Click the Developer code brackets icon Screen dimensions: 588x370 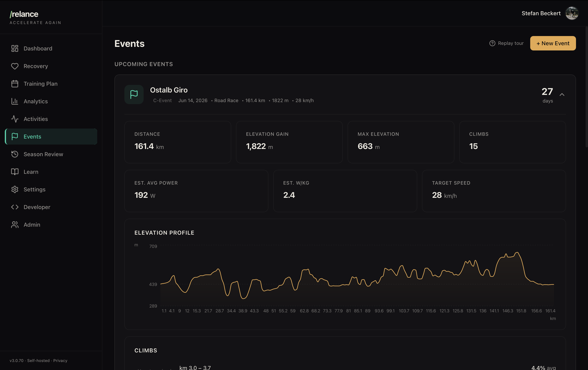tap(15, 207)
